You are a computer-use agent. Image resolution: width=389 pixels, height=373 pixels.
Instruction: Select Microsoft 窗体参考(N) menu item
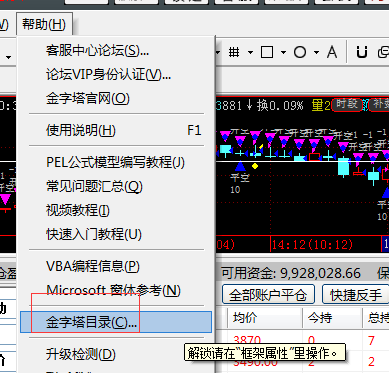tap(116, 290)
